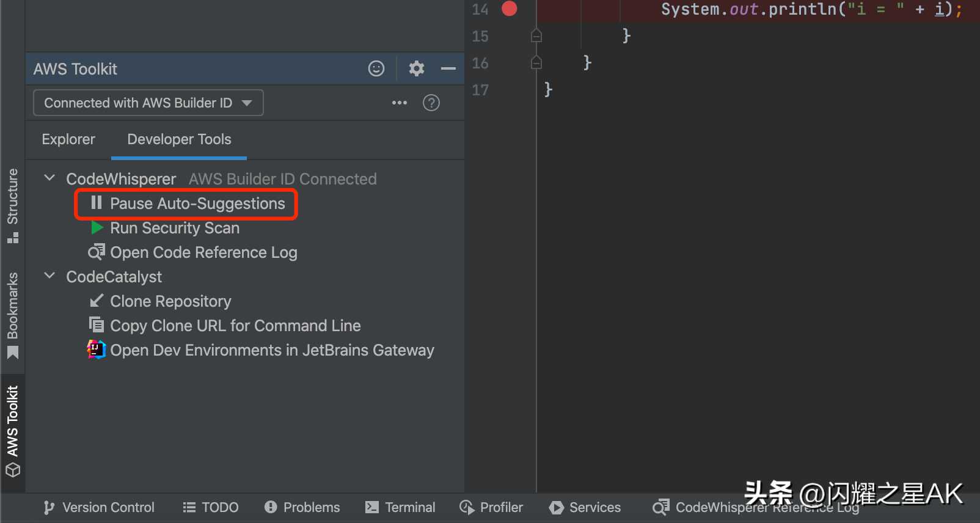The width and height of the screenshot is (980, 523).
Task: Click the smiley feedback icon in AWS Toolkit
Action: tap(376, 68)
